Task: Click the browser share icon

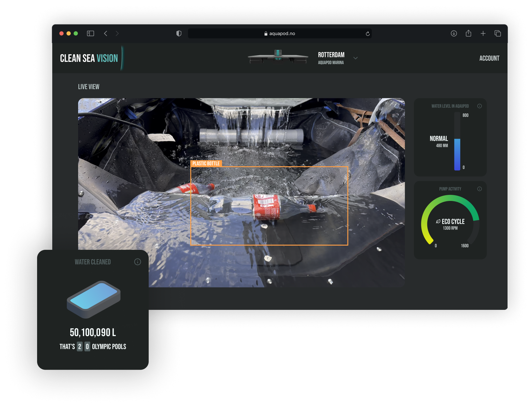Action: coord(468,33)
